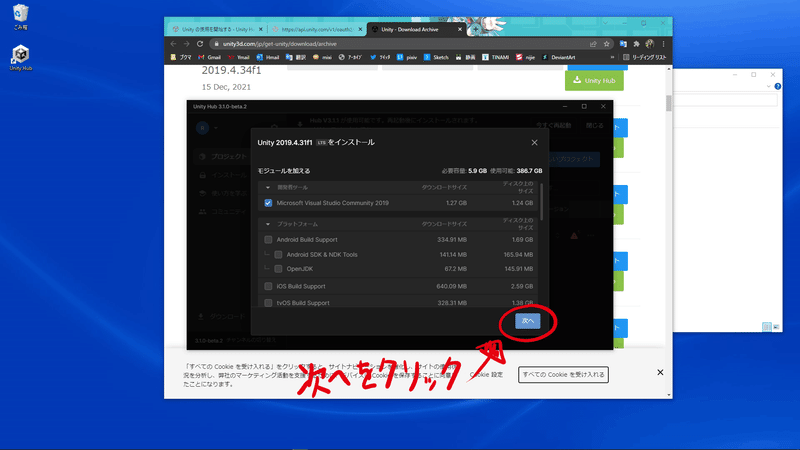Open 使い方を学ぶ in Unity Hub sidebar
The width and height of the screenshot is (800, 450).
tap(223, 193)
